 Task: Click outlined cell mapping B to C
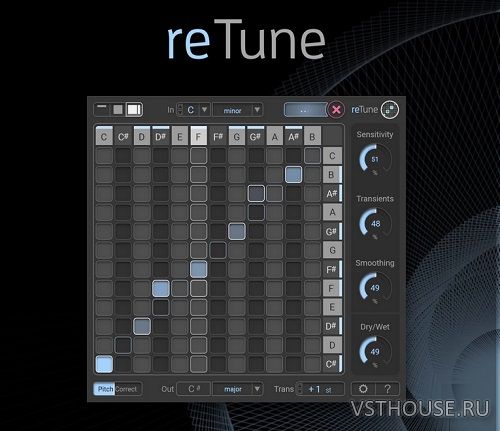[x=313, y=156]
